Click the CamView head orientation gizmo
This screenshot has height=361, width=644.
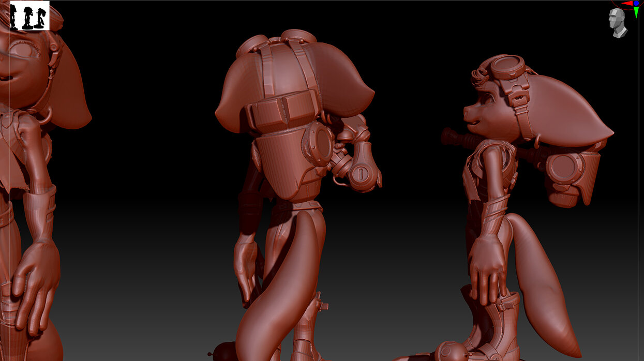tap(618, 23)
